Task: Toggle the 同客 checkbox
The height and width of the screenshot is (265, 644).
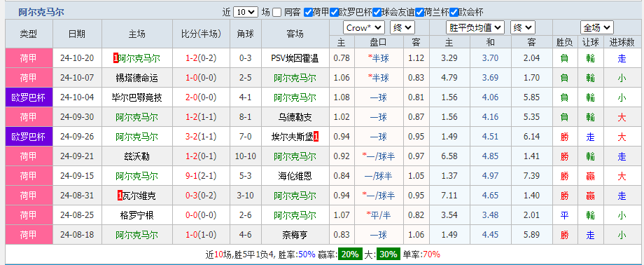Action: (277, 13)
